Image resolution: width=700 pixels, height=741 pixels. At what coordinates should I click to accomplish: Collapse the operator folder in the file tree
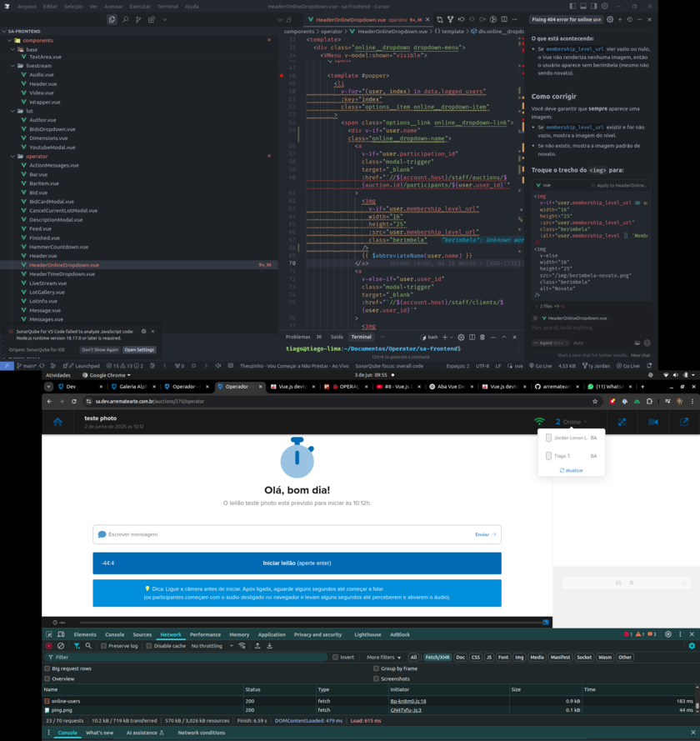click(13, 156)
